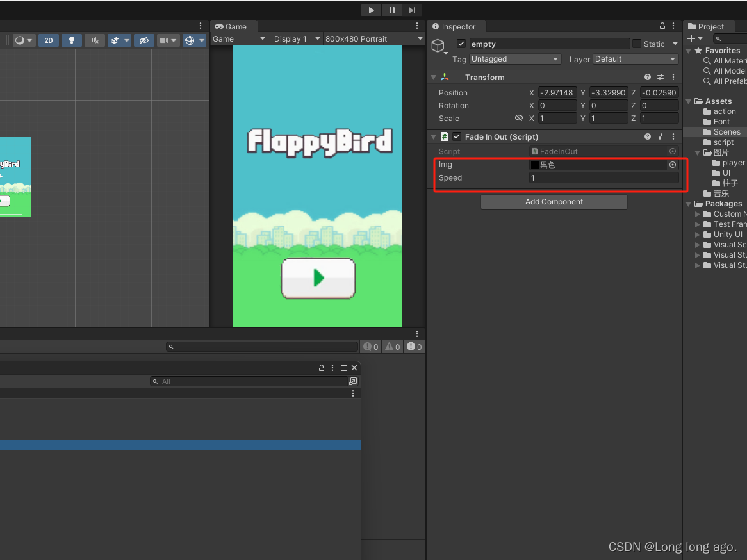Open the gizmos dropdown arrow

202,40
